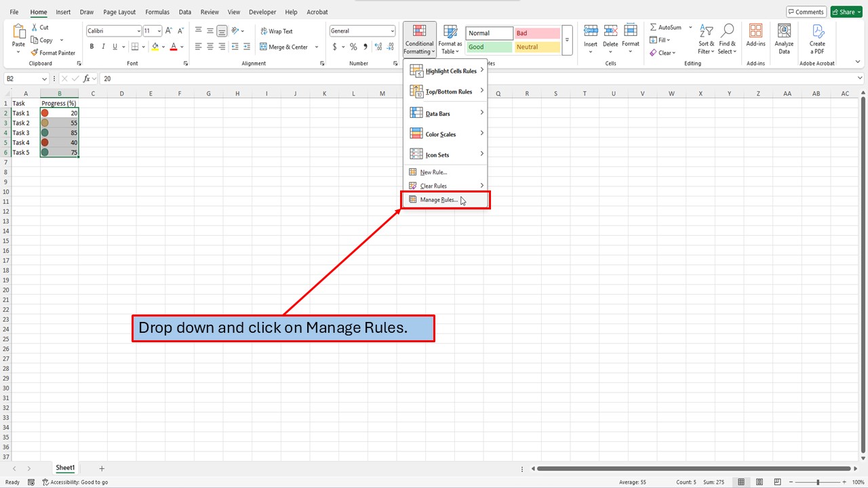Open Sort & Filter options

[x=706, y=39]
